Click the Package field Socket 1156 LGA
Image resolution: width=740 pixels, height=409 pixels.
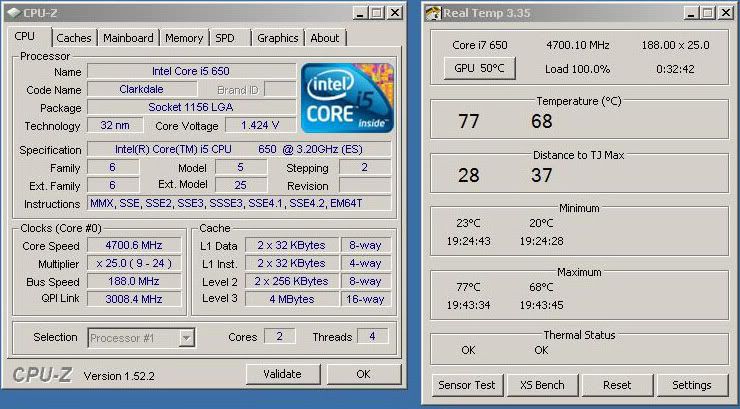point(192,107)
